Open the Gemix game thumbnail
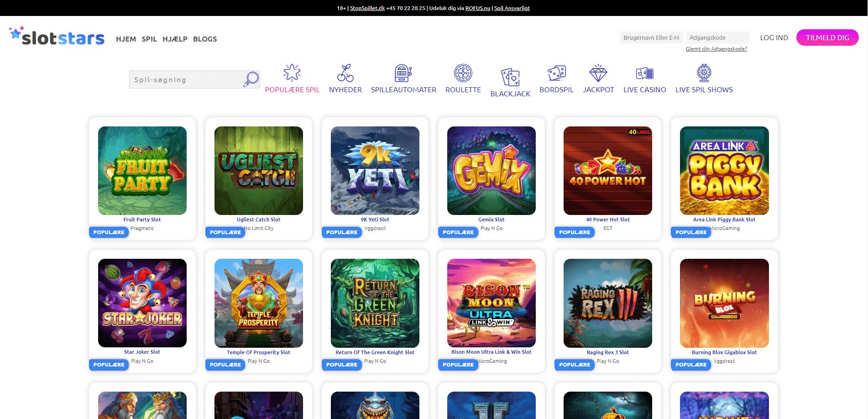The height and width of the screenshot is (419, 868). [492, 171]
